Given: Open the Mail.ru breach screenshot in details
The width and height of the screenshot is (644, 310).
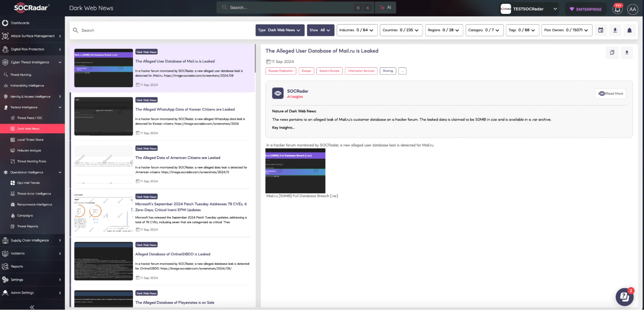Looking at the screenshot, I should [295, 171].
